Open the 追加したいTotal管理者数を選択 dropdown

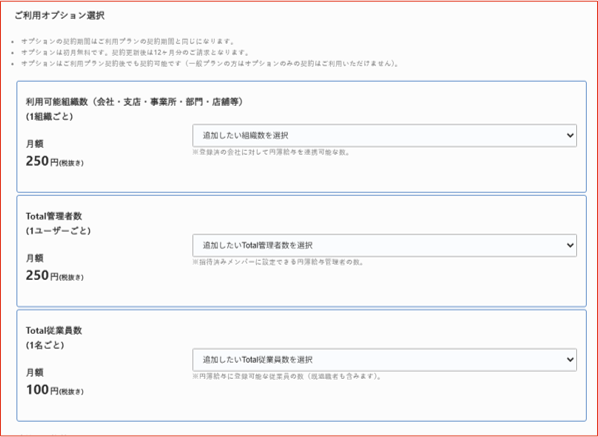[384, 245]
